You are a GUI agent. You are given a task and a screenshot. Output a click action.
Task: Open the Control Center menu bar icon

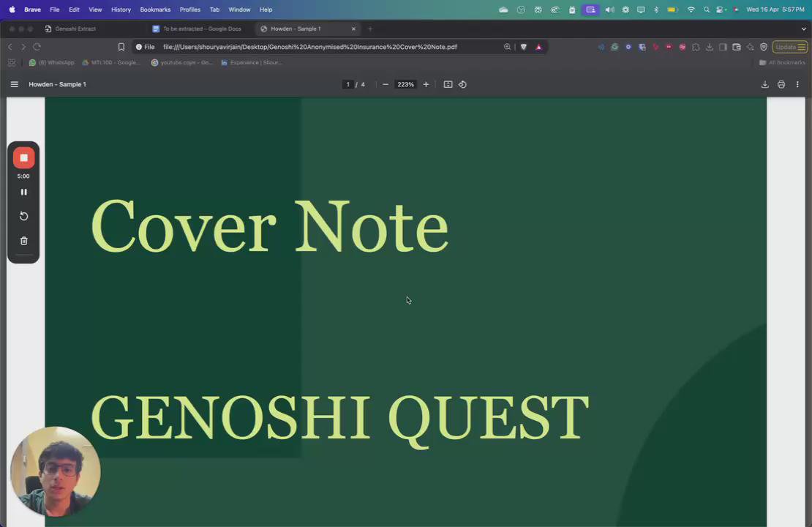point(721,10)
